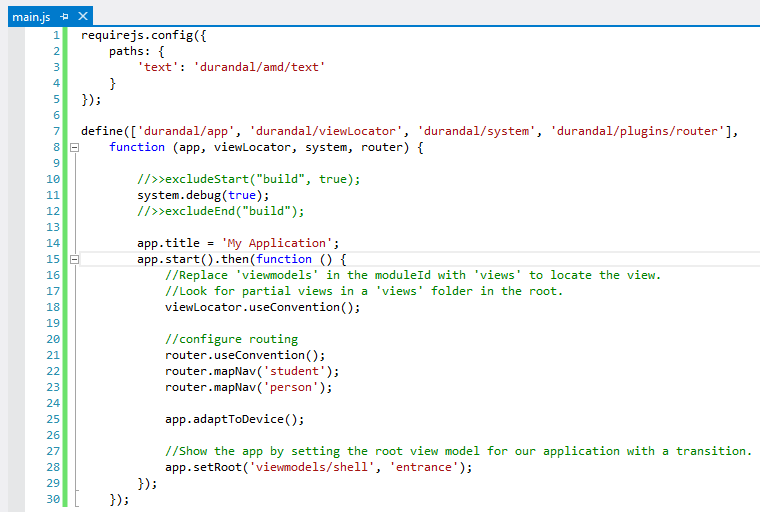Image resolution: width=760 pixels, height=512 pixels.
Task: Click the comment starting //Show the app
Action: [459, 451]
